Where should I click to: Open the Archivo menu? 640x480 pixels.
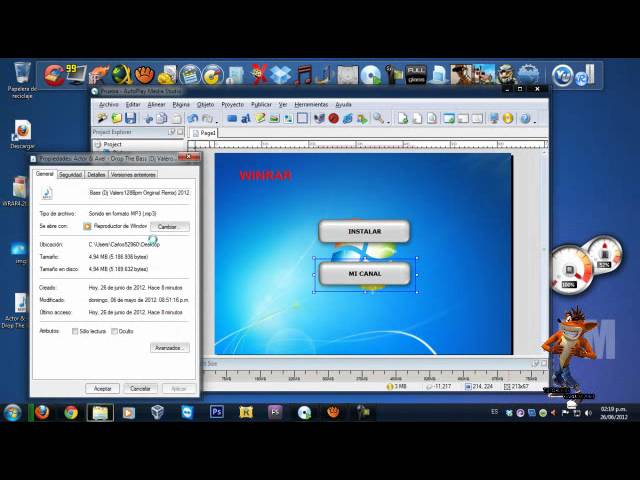point(109,104)
